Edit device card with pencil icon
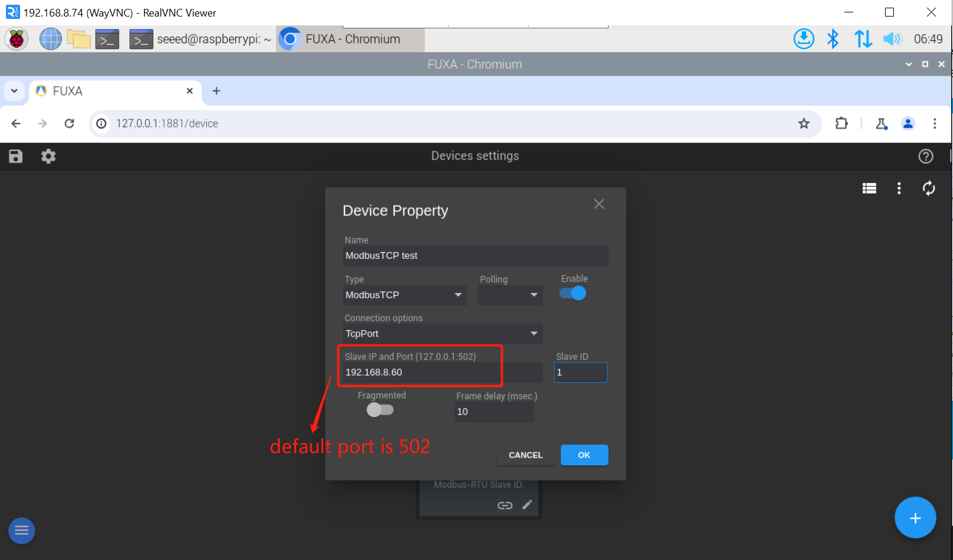The width and height of the screenshot is (953, 560). 528,504
